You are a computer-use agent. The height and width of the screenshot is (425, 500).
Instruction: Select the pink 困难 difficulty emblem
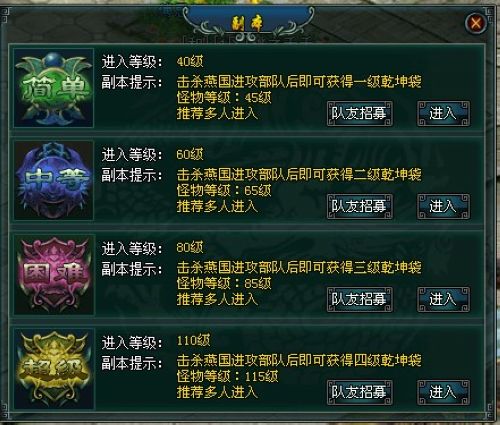54,274
